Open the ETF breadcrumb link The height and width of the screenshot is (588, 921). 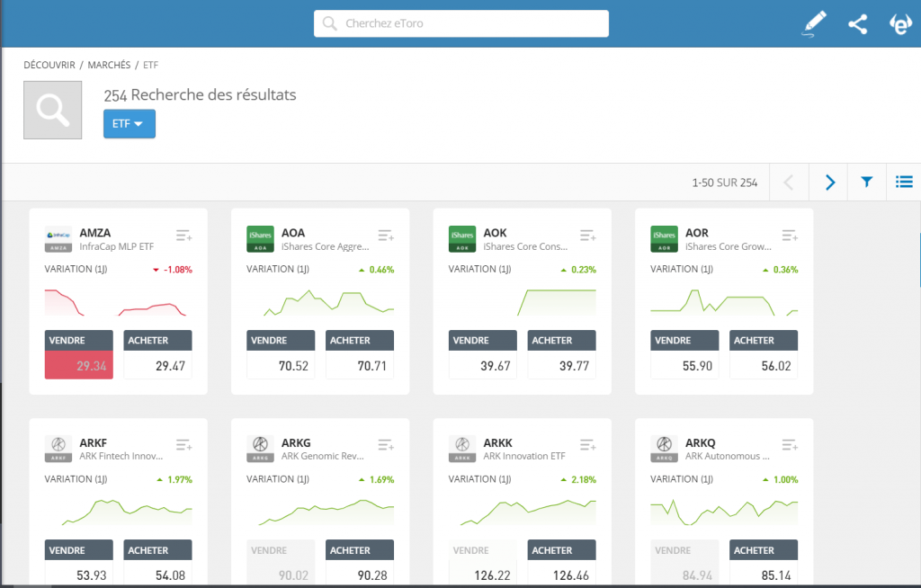pos(150,65)
